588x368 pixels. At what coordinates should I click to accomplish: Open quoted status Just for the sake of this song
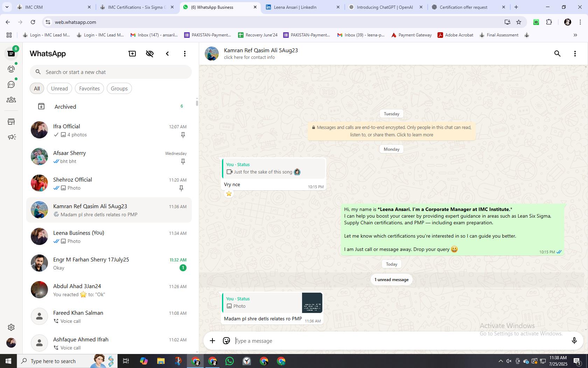[274, 168]
